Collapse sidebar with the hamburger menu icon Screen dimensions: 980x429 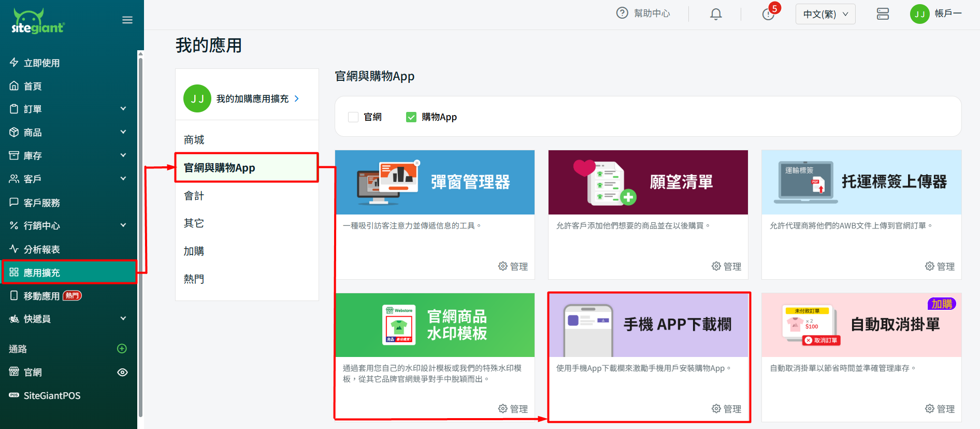(x=127, y=20)
